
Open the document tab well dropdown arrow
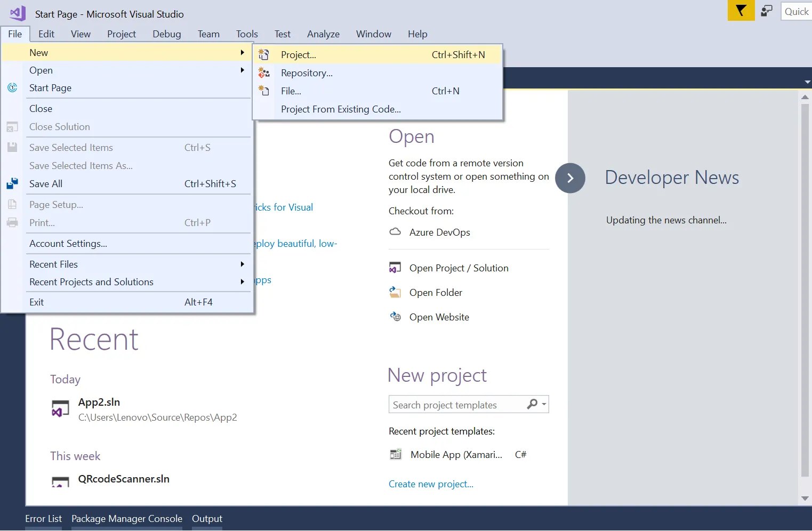coord(807,82)
